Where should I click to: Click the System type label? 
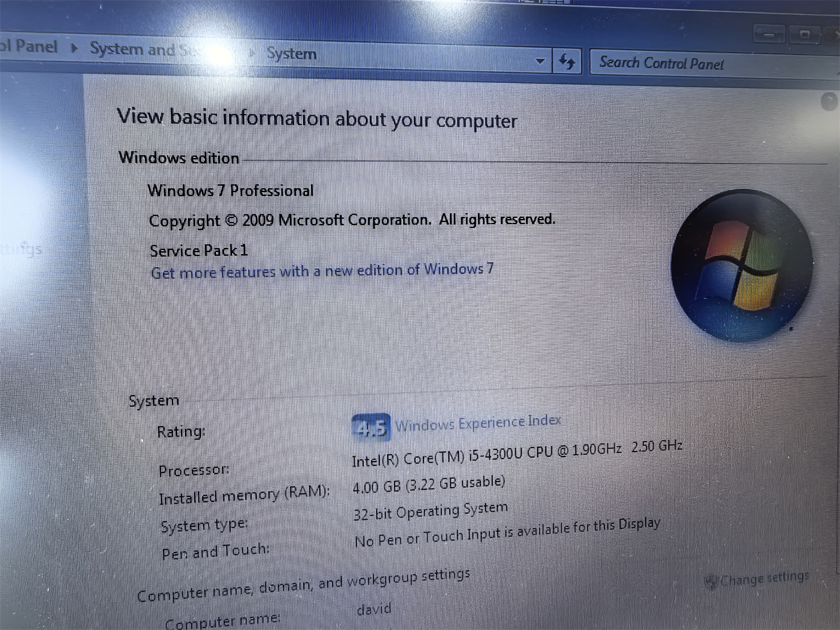[204, 525]
